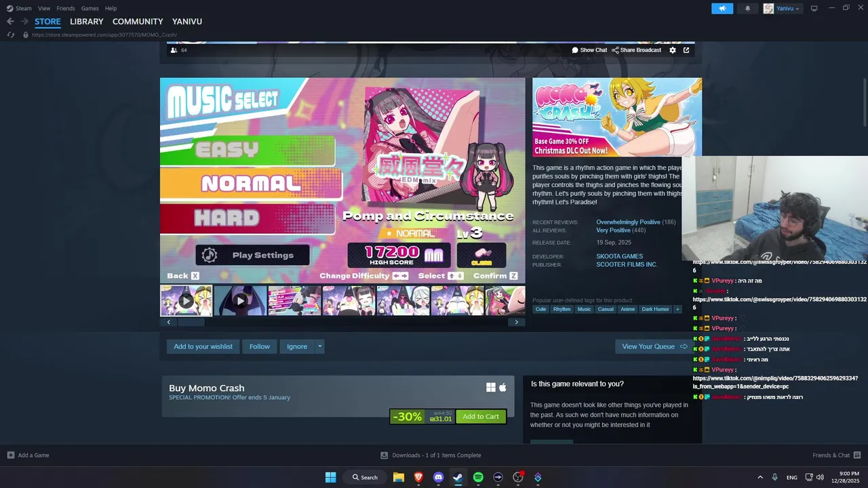Show hidden tray icons chevron
The width and height of the screenshot is (868, 488).
click(x=760, y=477)
